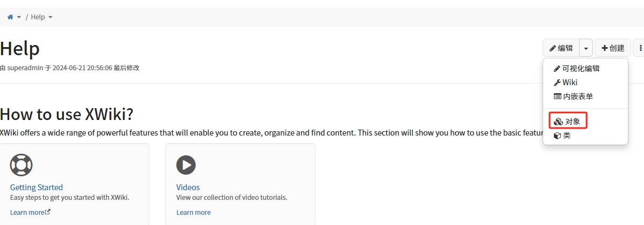644x225 pixels.
Task: Open the Videos title link
Action: [188, 187]
